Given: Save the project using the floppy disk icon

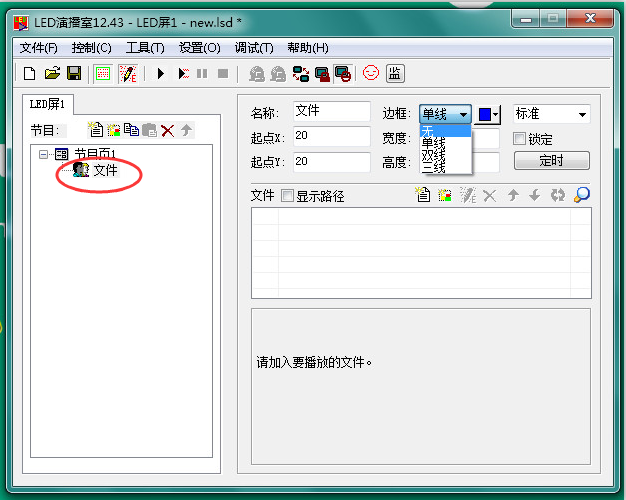Looking at the screenshot, I should click(73, 73).
